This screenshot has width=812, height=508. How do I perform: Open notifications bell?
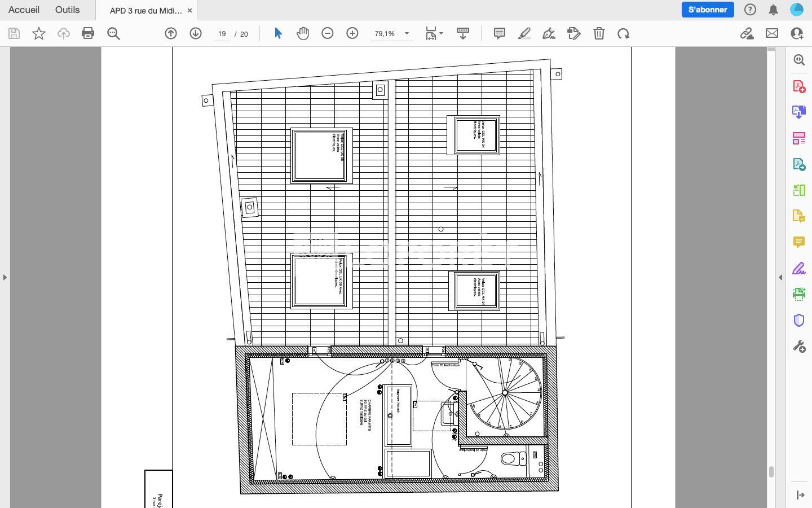(x=773, y=10)
